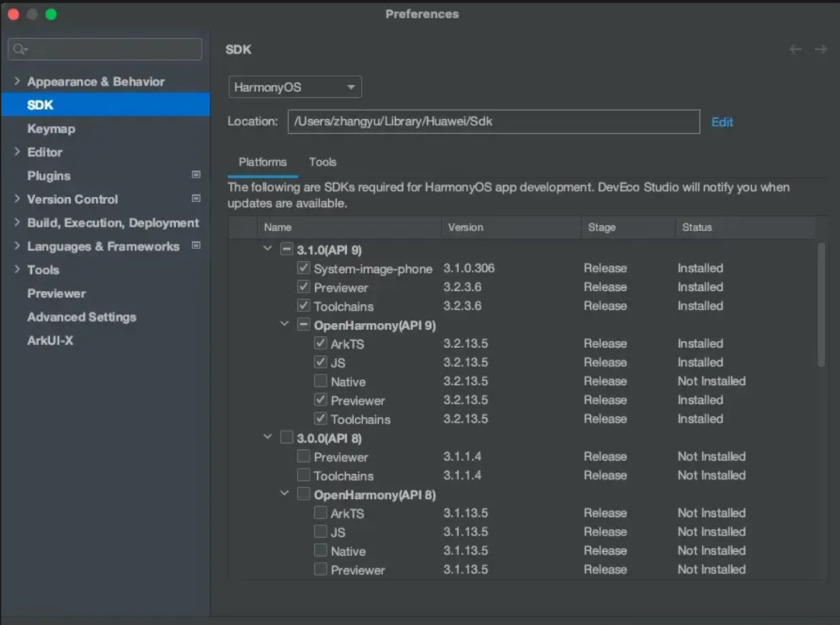Expand the Appearance & Behavior section
The height and width of the screenshot is (625, 840).
(x=17, y=82)
